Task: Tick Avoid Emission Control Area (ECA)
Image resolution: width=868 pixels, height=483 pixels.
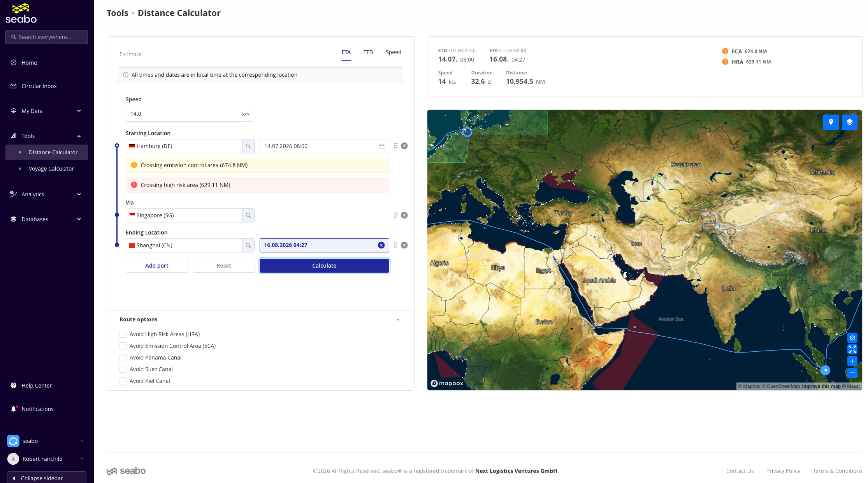Action: pos(123,346)
